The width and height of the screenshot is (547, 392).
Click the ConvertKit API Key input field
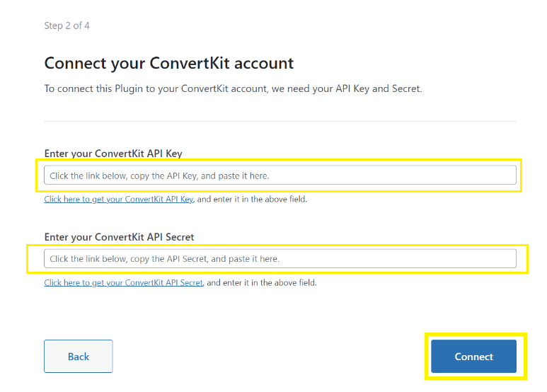pyautogui.click(x=280, y=175)
